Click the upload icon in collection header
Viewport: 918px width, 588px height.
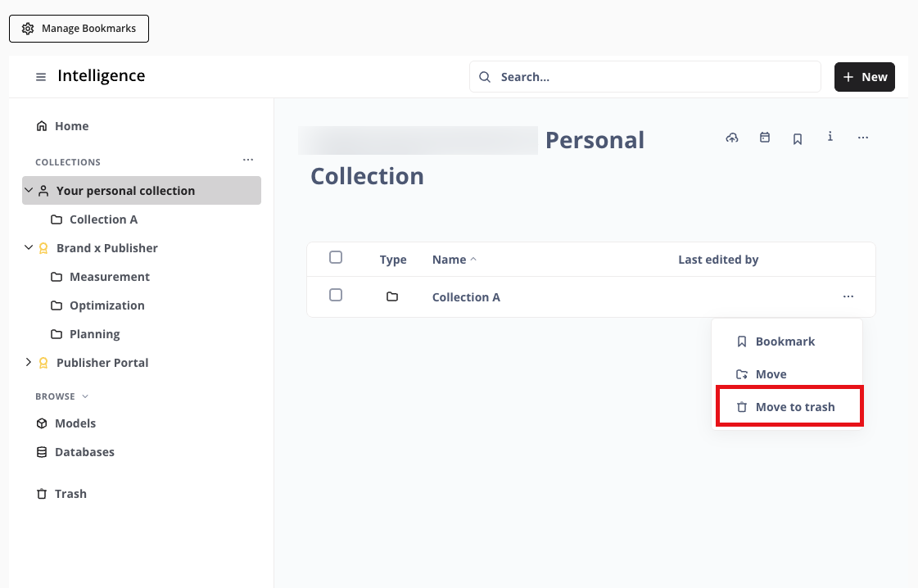(732, 138)
